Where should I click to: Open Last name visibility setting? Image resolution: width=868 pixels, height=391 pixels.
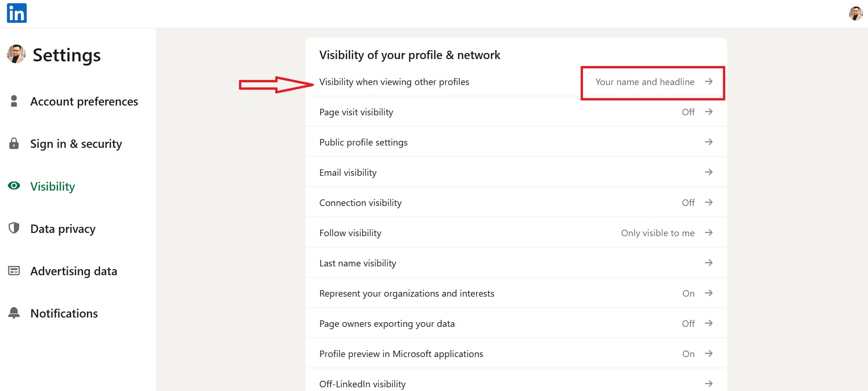(516, 263)
